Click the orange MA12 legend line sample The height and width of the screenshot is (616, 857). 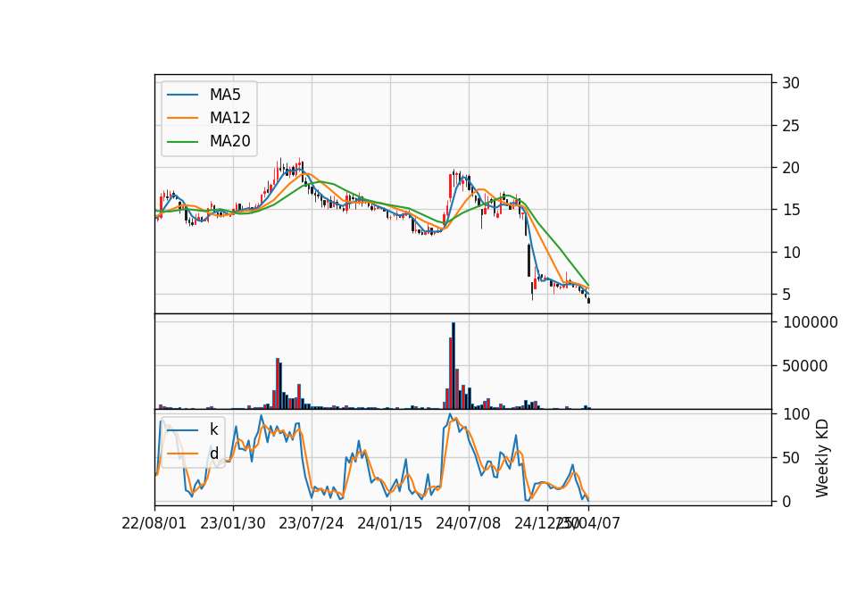coord(182,118)
